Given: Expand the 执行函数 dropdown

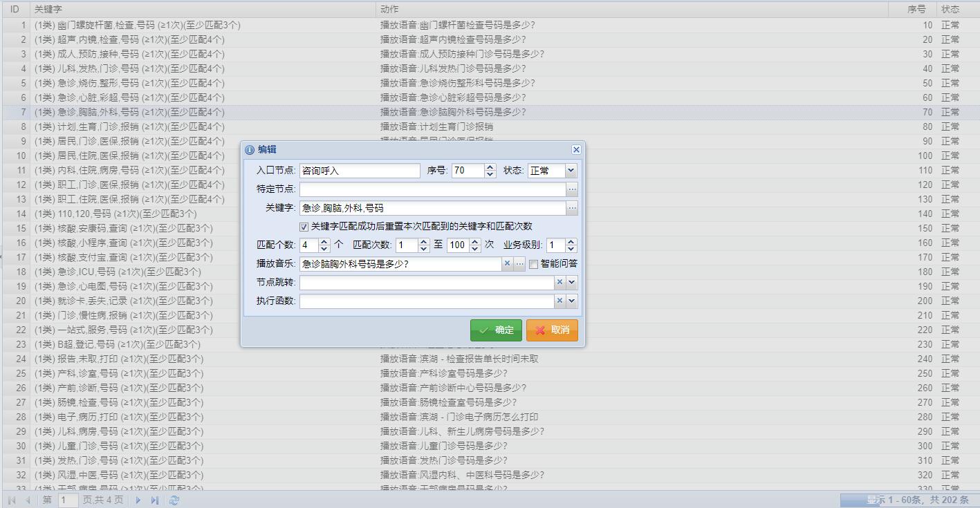Looking at the screenshot, I should click(x=572, y=301).
